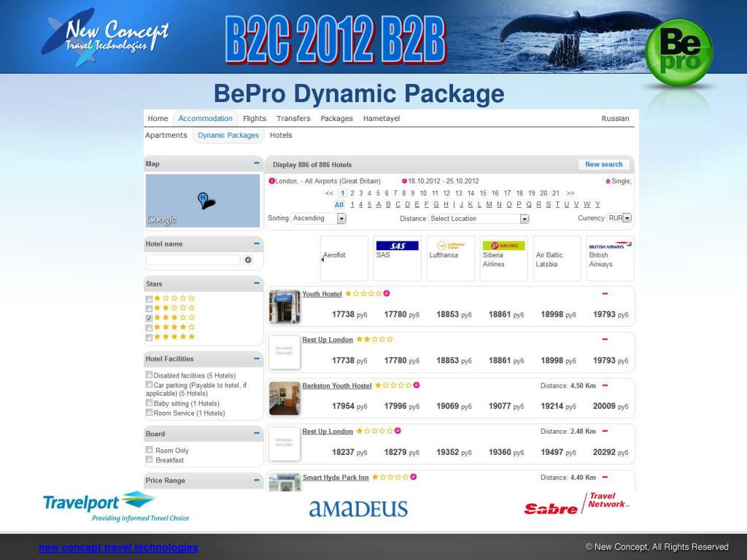Screen dimensions: 747x560
Task: Click the British Airways logo
Action: 611,246
